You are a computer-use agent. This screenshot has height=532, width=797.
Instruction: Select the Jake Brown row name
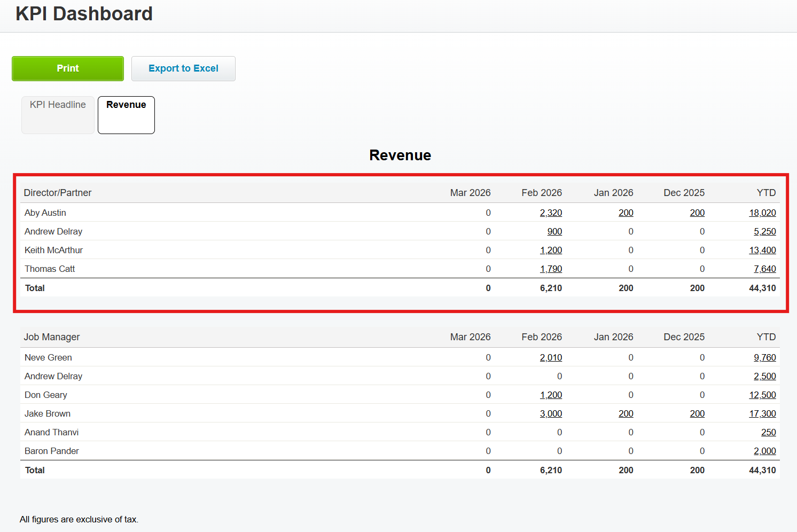coord(48,413)
